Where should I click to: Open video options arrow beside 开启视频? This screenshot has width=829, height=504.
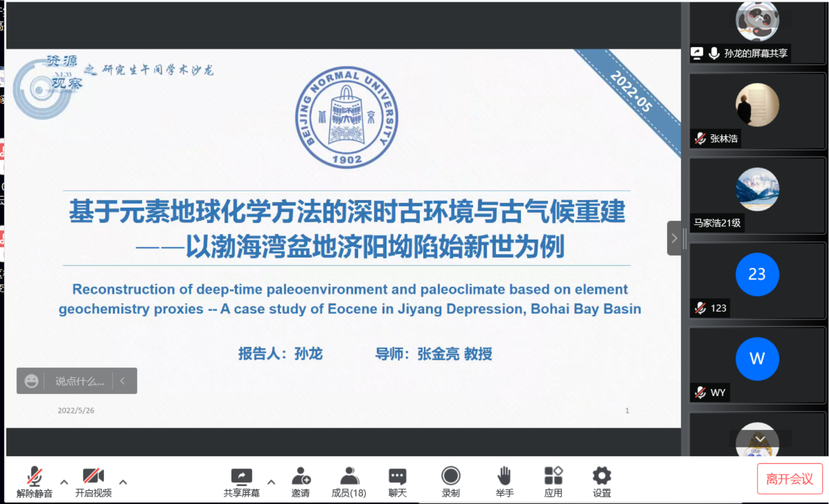click(x=123, y=482)
